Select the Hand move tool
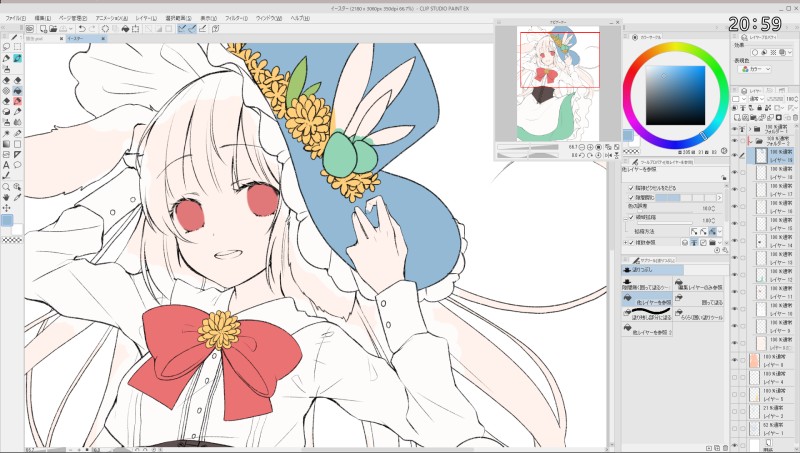The image size is (800, 453). tap(6, 197)
